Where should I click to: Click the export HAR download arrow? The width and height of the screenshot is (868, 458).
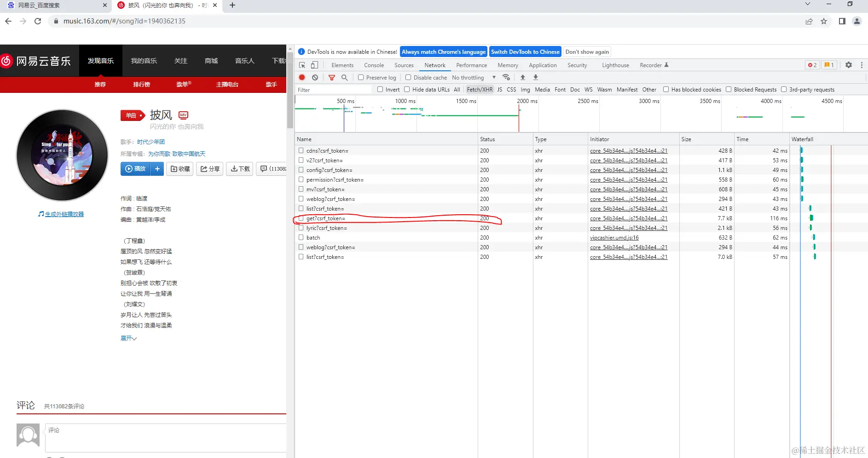[536, 77]
